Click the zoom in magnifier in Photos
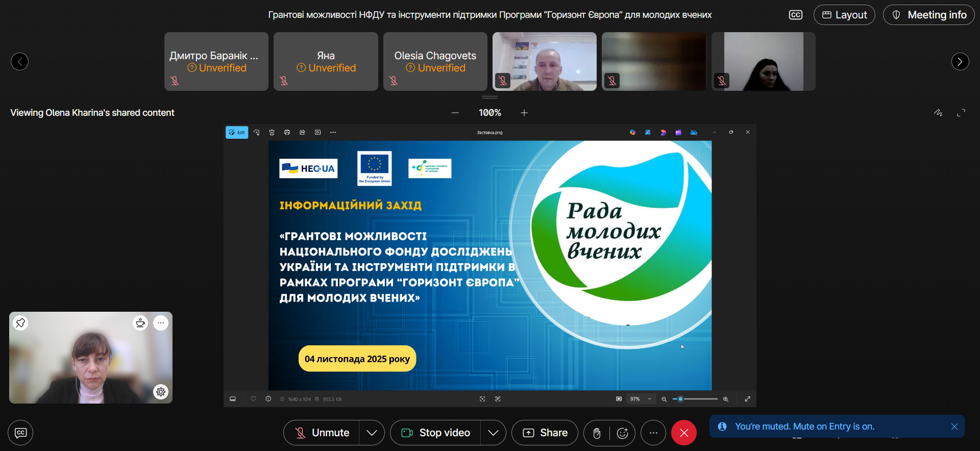980x451 pixels. click(x=726, y=399)
